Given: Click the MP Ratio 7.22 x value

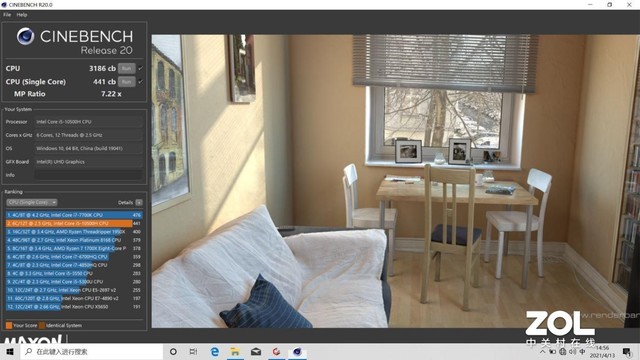Looking at the screenshot, I should [x=111, y=94].
